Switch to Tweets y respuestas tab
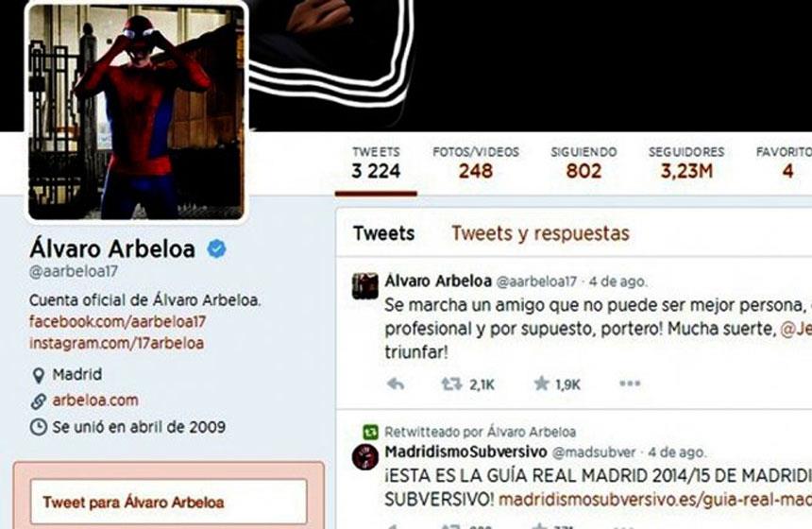 click(540, 233)
